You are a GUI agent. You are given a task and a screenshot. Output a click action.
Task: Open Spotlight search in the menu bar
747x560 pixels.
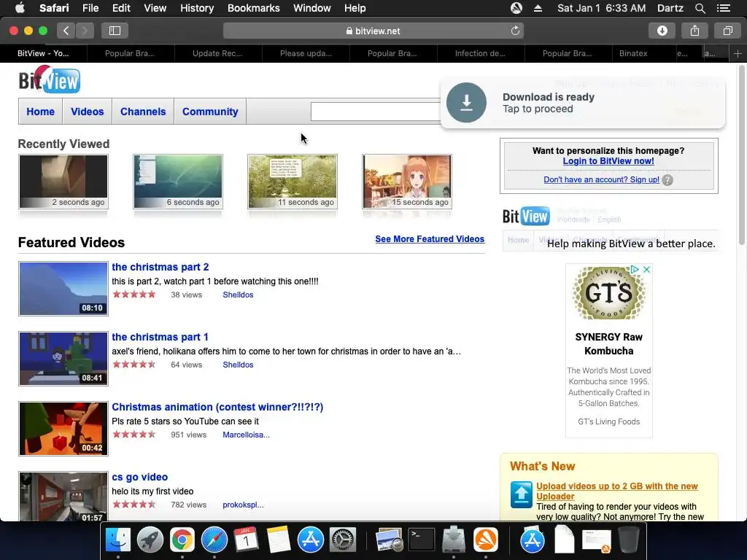tap(700, 8)
